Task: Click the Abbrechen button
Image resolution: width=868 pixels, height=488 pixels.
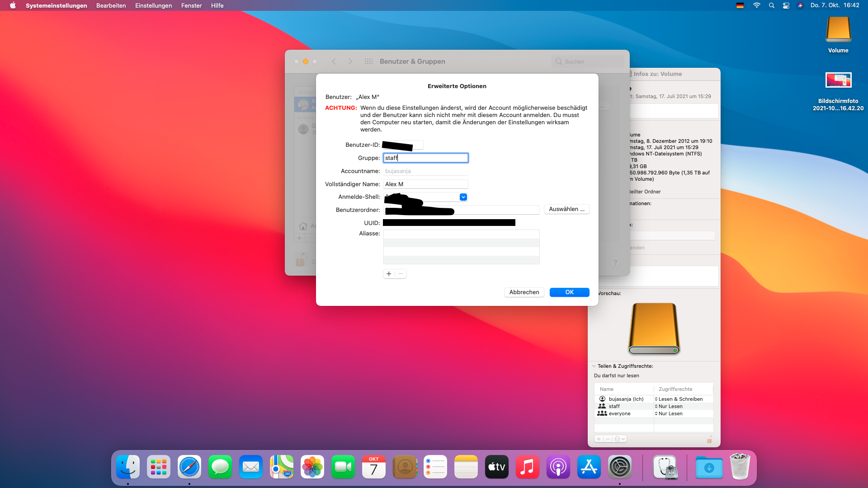Action: tap(524, 292)
